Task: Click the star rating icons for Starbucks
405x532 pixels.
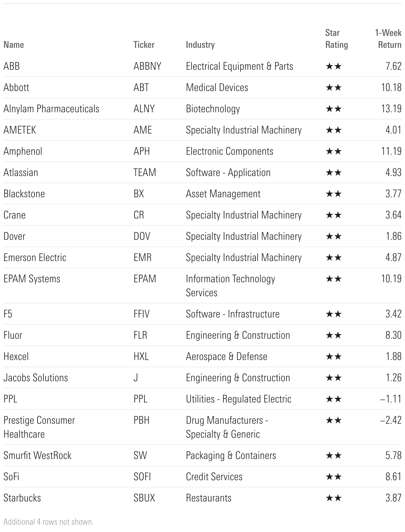Action: (x=334, y=498)
